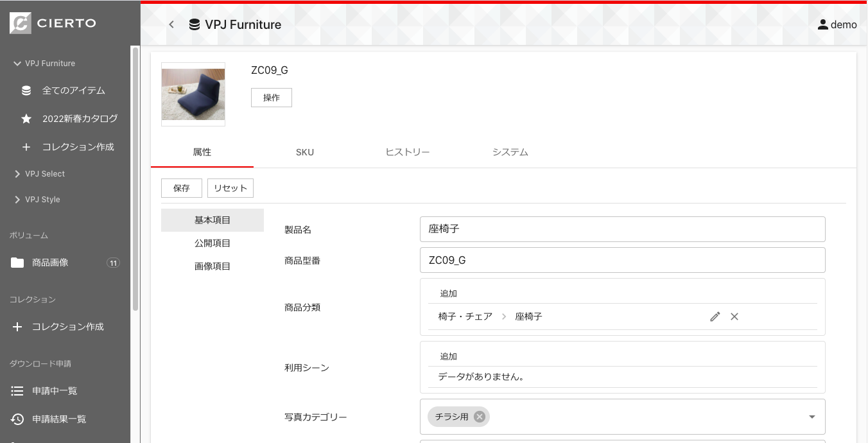Click the 椅子・チェア breadcrumb text
The width and height of the screenshot is (868, 443).
pyautogui.click(x=465, y=317)
